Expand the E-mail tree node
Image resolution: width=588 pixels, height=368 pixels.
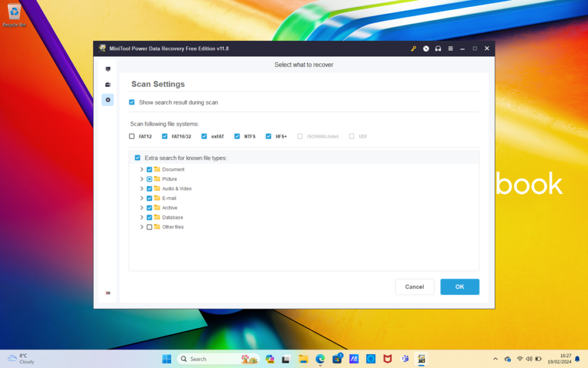(x=142, y=198)
